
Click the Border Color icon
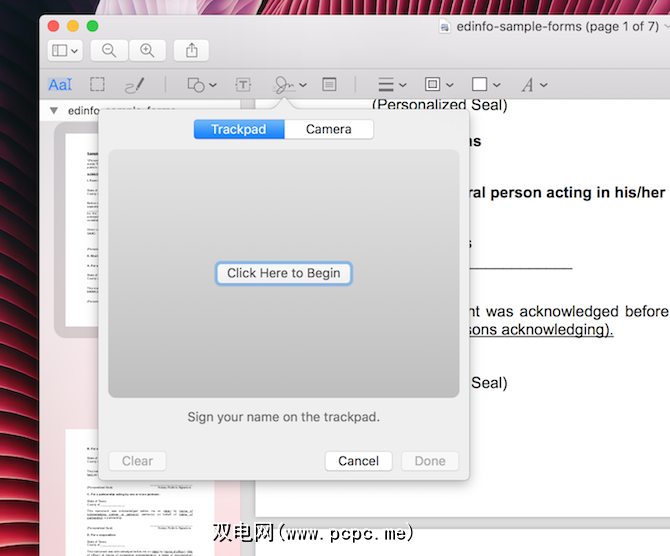[432, 84]
